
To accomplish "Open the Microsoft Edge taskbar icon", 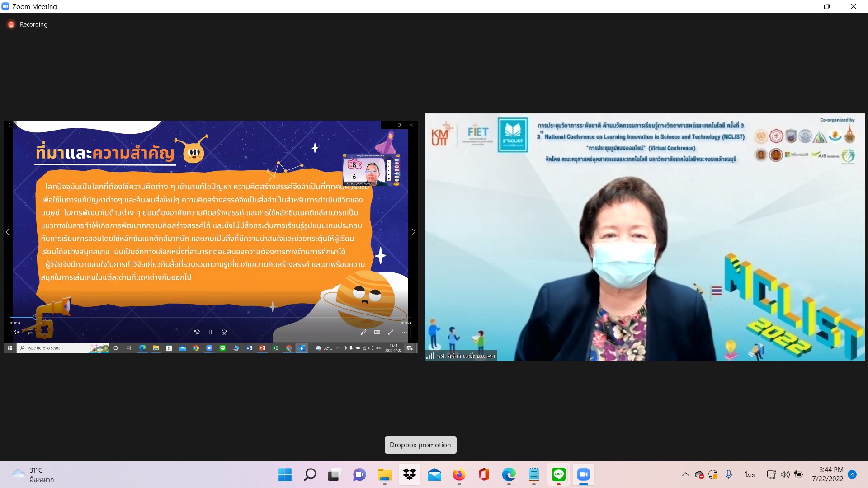I will pyautogui.click(x=509, y=474).
